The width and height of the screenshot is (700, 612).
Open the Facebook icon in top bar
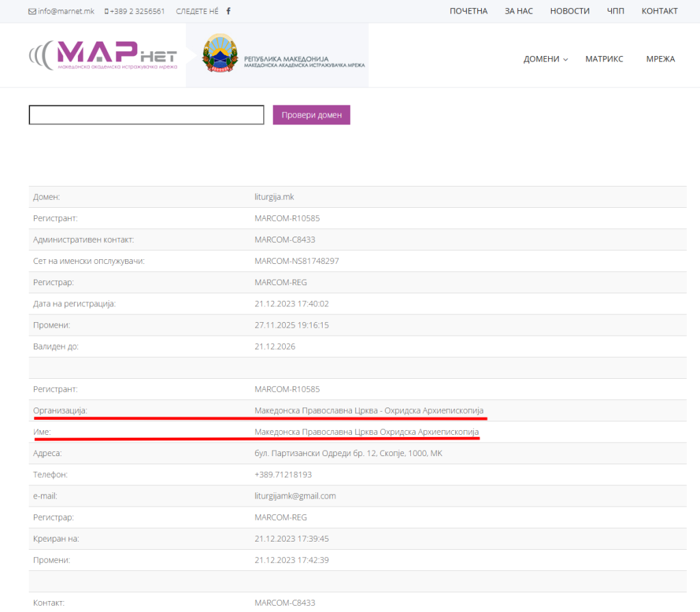tap(228, 11)
